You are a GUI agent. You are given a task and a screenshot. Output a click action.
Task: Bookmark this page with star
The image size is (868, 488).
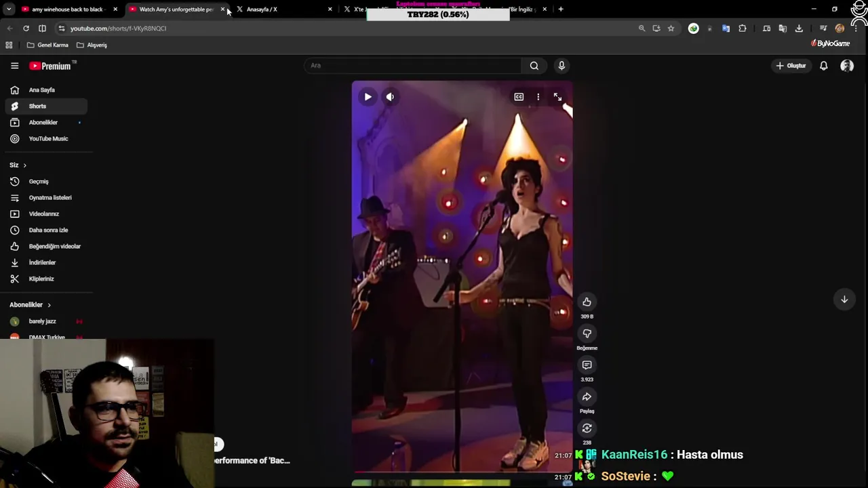coord(671,28)
